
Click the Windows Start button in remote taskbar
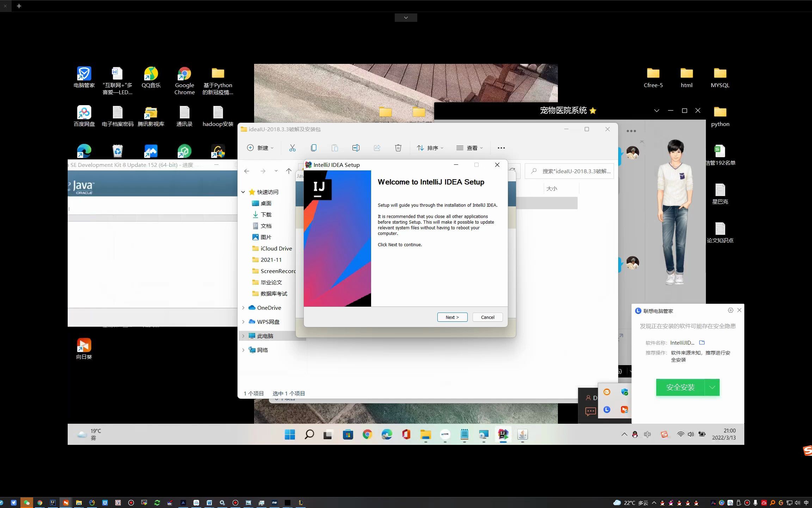click(x=290, y=435)
